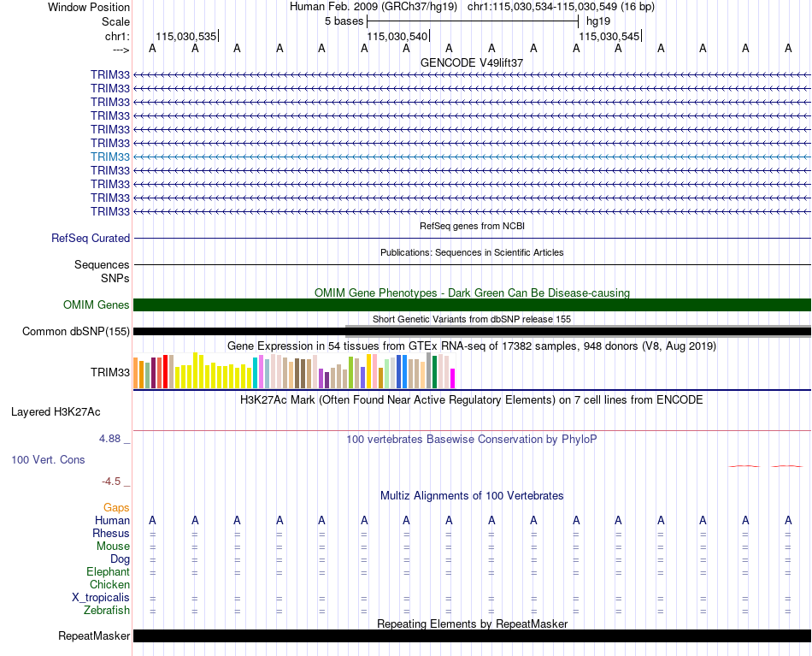Click the GENCODE V49lift37 track title

click(x=472, y=62)
